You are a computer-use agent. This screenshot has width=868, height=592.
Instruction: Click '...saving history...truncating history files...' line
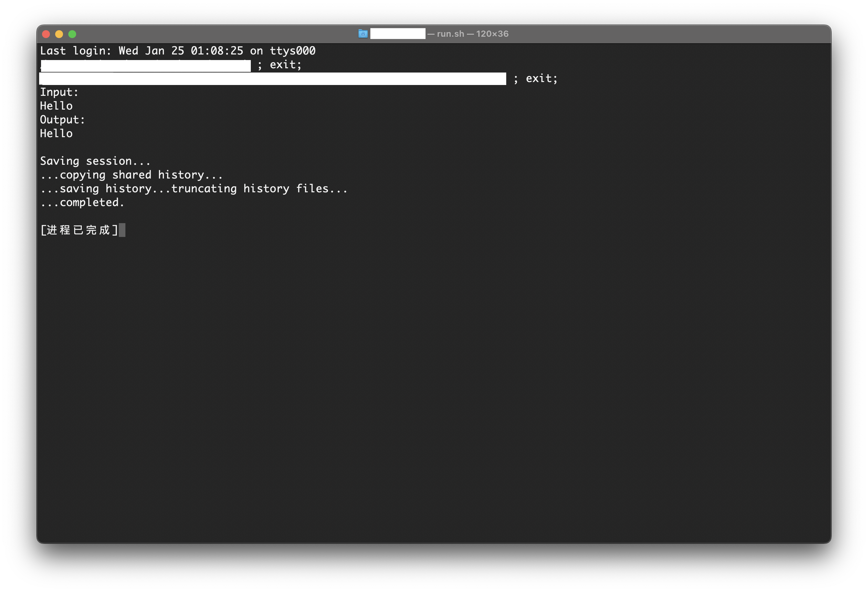pyautogui.click(x=194, y=189)
